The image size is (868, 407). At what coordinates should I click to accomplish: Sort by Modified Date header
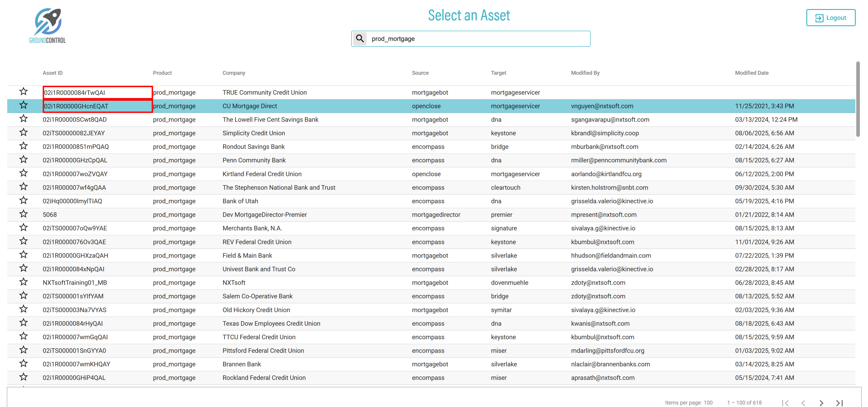coord(751,73)
